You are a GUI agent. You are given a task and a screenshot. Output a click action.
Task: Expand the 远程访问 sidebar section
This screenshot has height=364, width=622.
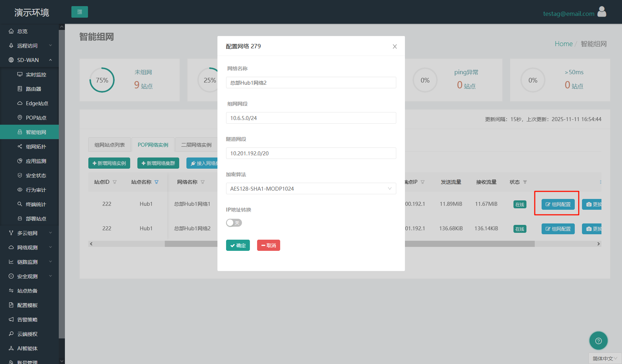click(29, 46)
